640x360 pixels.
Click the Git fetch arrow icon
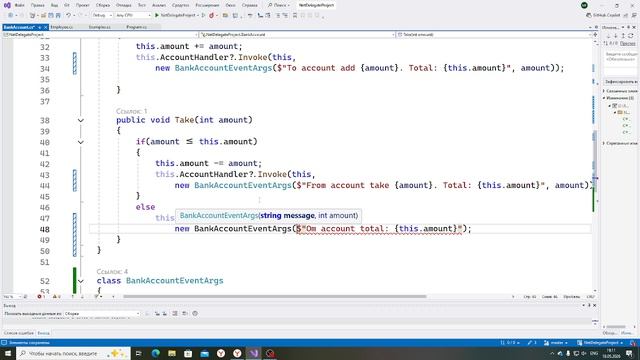[x=609, y=36]
